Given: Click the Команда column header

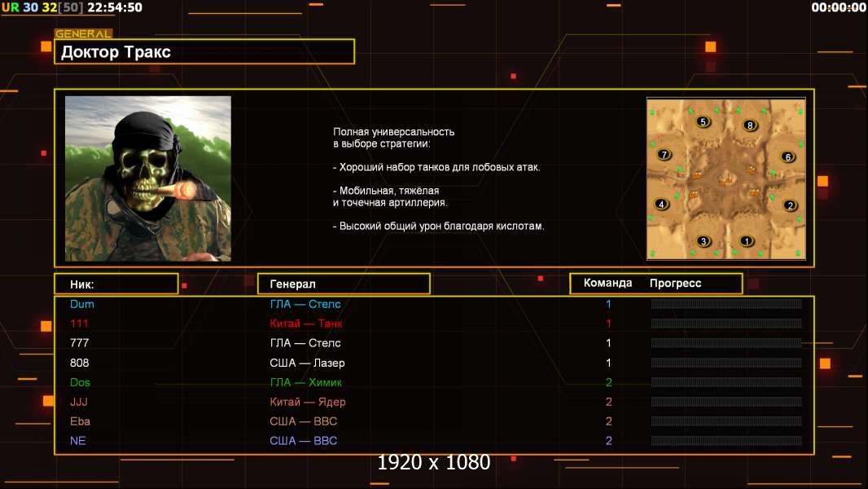Looking at the screenshot, I should (x=607, y=284).
